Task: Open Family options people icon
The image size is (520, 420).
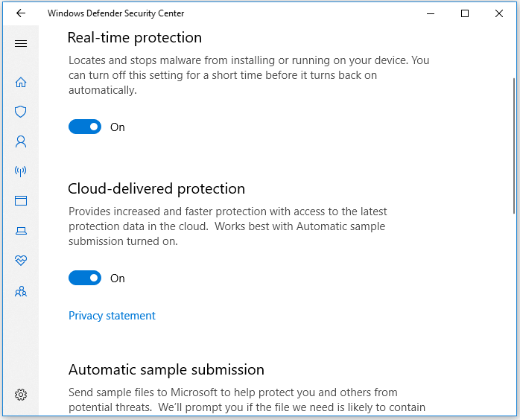Action: (x=21, y=291)
